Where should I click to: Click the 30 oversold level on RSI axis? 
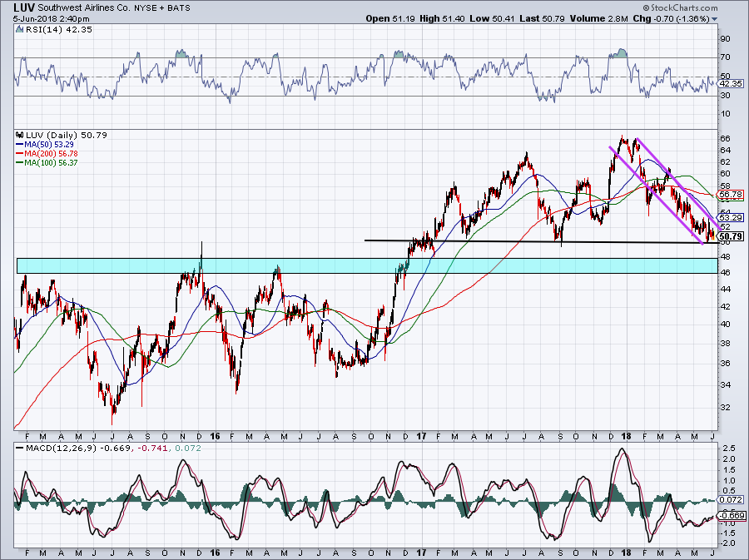725,96
